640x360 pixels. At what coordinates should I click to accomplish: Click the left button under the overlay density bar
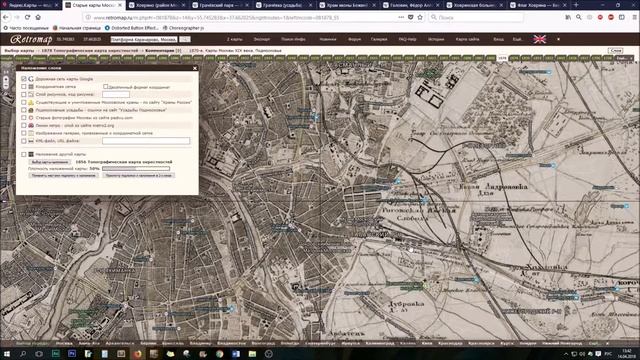63,175
